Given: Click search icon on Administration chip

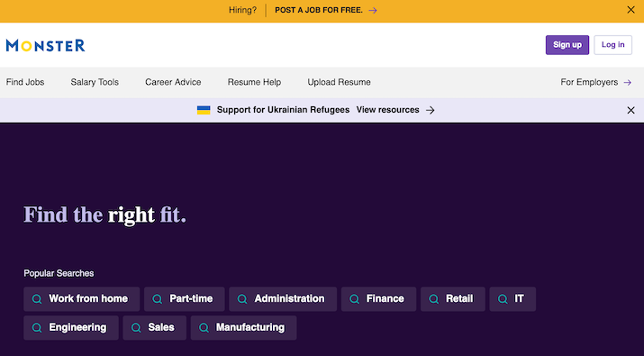Looking at the screenshot, I should (242, 299).
